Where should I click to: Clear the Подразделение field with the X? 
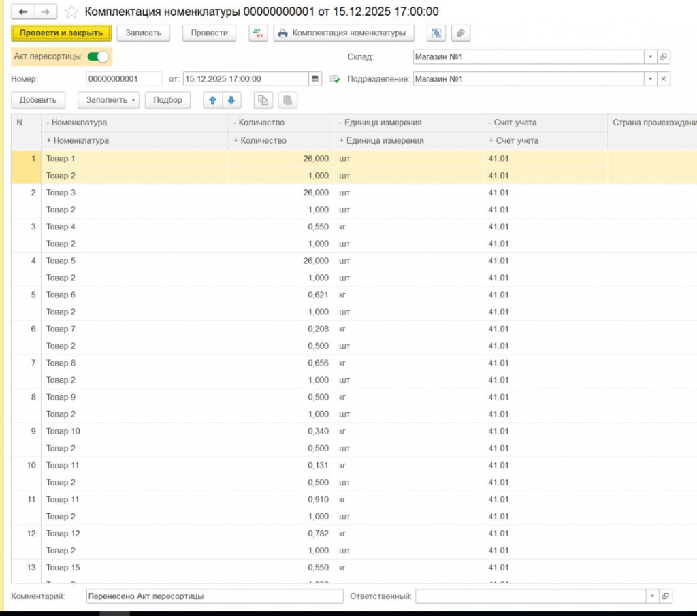pos(664,79)
